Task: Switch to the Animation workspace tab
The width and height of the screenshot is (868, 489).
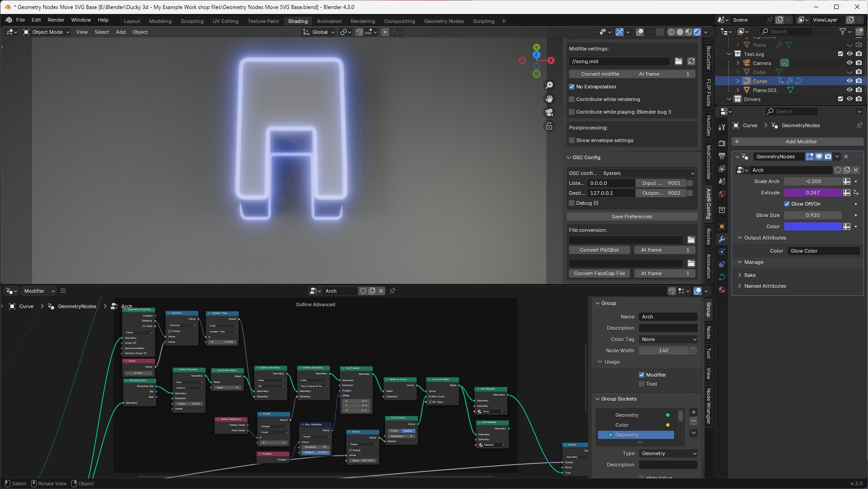Action: (329, 21)
